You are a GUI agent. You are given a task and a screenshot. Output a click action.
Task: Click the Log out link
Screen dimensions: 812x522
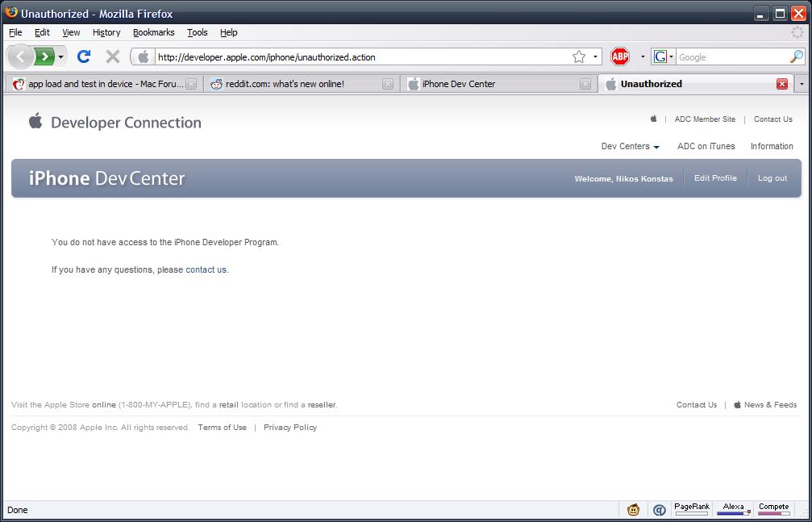click(x=772, y=178)
